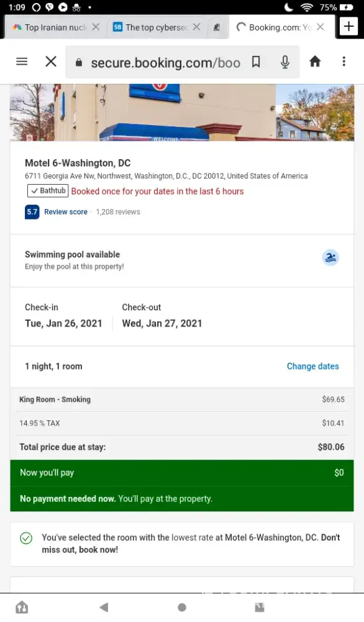The image size is (364, 622).
Task: Tap the Android back navigation button
Action: 104,607
